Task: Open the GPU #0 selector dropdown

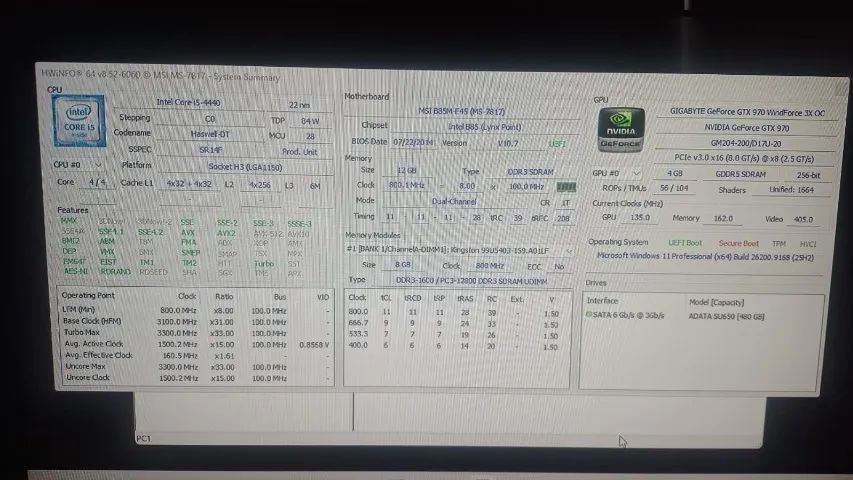Action: [x=635, y=174]
